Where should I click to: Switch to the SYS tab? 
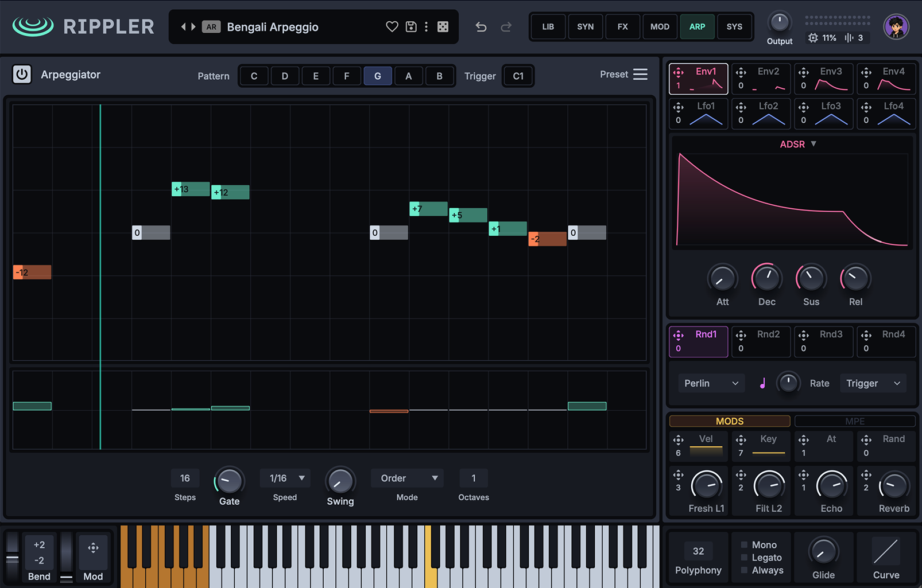pos(734,26)
